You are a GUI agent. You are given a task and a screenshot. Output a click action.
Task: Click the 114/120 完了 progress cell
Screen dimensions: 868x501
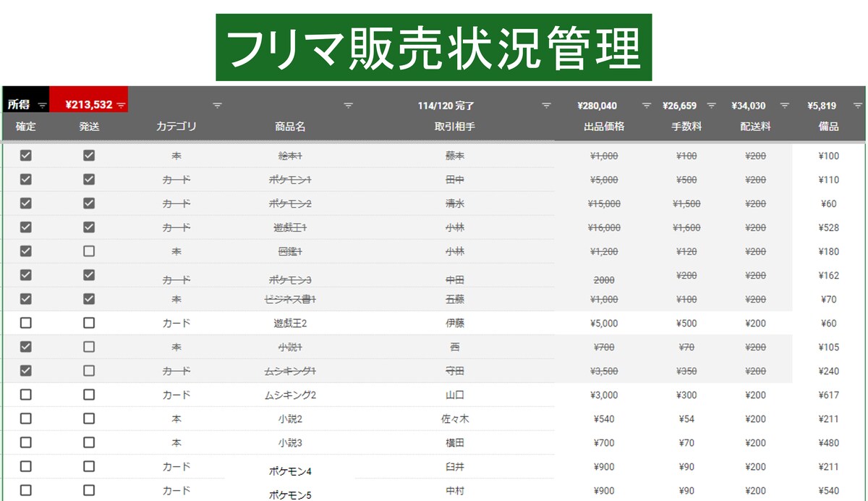[446, 106]
